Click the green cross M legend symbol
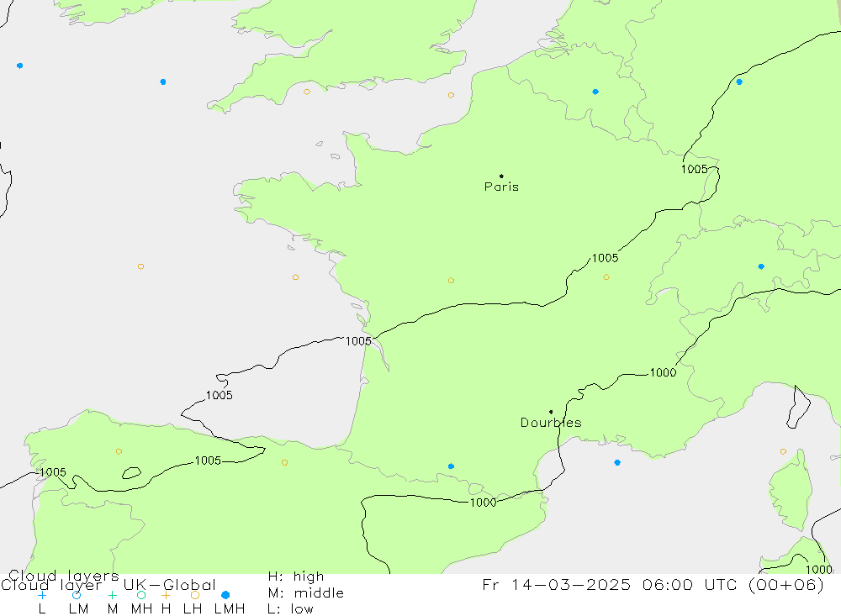The width and height of the screenshot is (841, 616). coord(112,595)
